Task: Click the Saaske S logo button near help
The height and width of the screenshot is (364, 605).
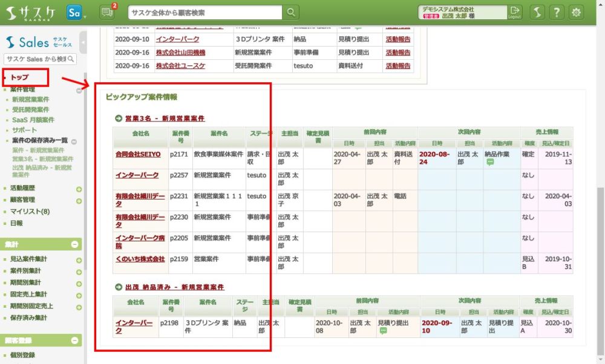Action: 537,12
